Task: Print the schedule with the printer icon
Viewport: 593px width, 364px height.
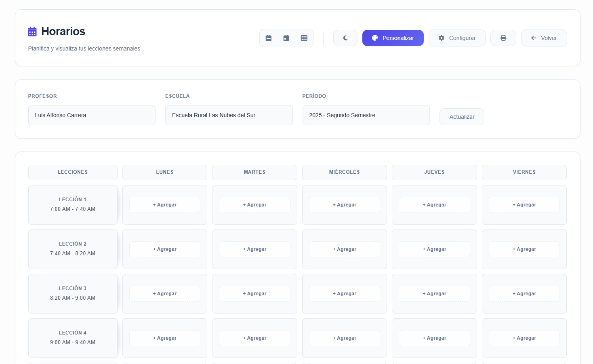Action: coord(503,38)
